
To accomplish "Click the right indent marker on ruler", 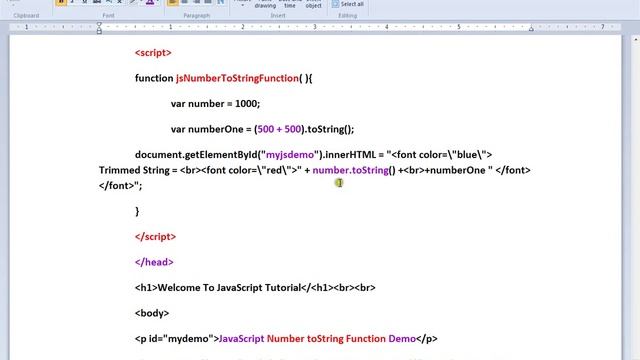I will 531,29.
